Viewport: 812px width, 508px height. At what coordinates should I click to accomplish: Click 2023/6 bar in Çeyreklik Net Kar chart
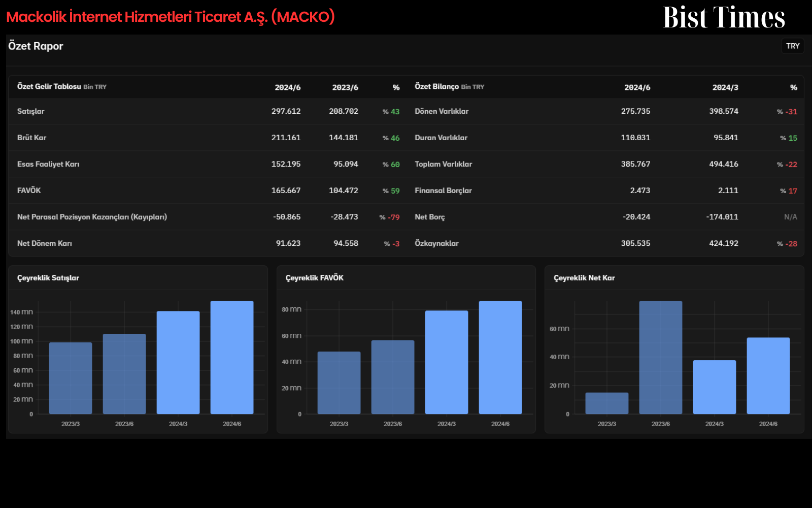pos(661,357)
